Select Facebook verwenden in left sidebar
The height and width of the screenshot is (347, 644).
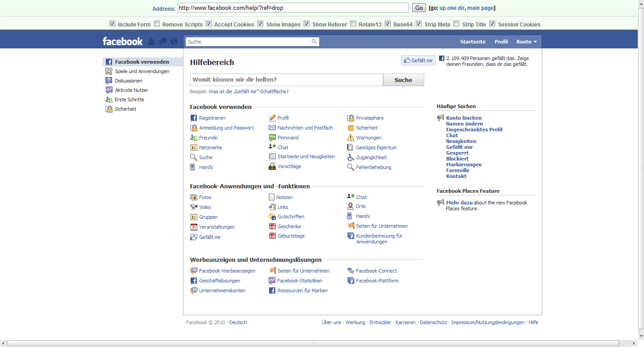(x=143, y=62)
